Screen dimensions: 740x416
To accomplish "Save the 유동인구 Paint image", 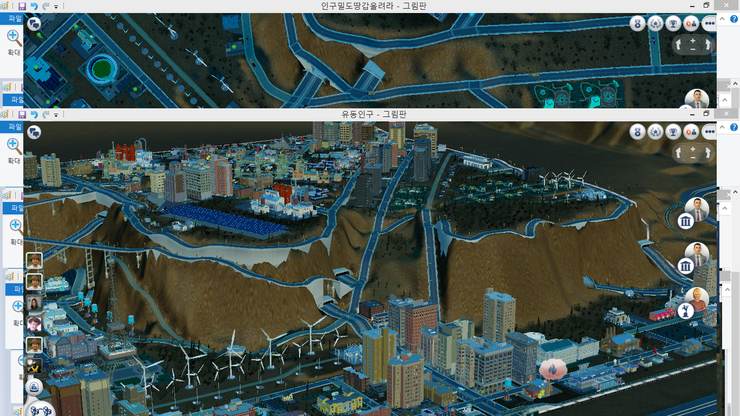I will point(22,114).
